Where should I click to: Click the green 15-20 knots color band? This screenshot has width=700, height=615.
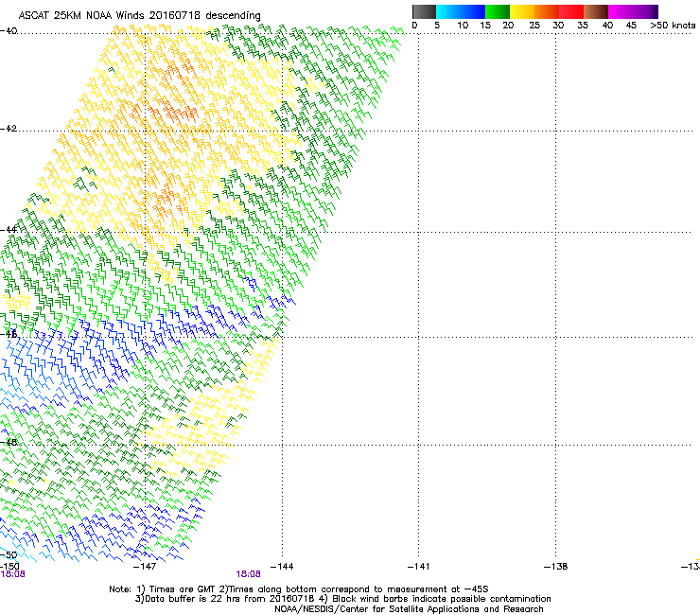498,11
